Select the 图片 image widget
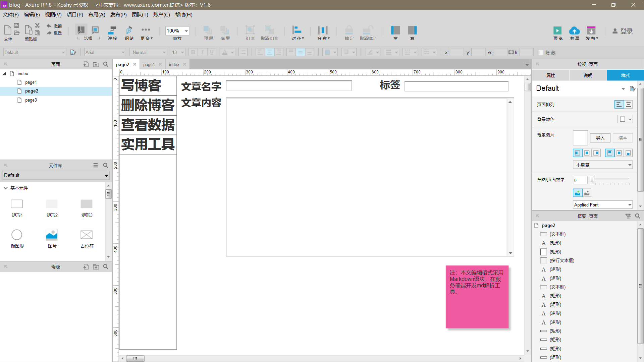Screen dimensions: 644x362 pos(52,235)
